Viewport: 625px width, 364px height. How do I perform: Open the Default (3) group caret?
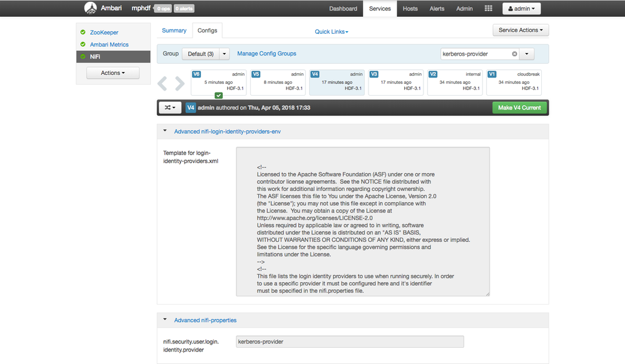(x=224, y=54)
